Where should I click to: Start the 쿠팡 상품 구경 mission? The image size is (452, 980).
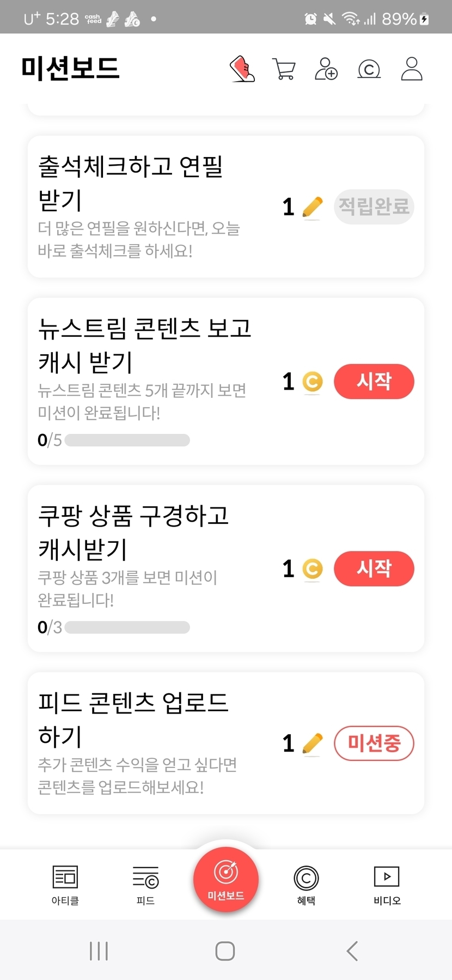click(374, 568)
